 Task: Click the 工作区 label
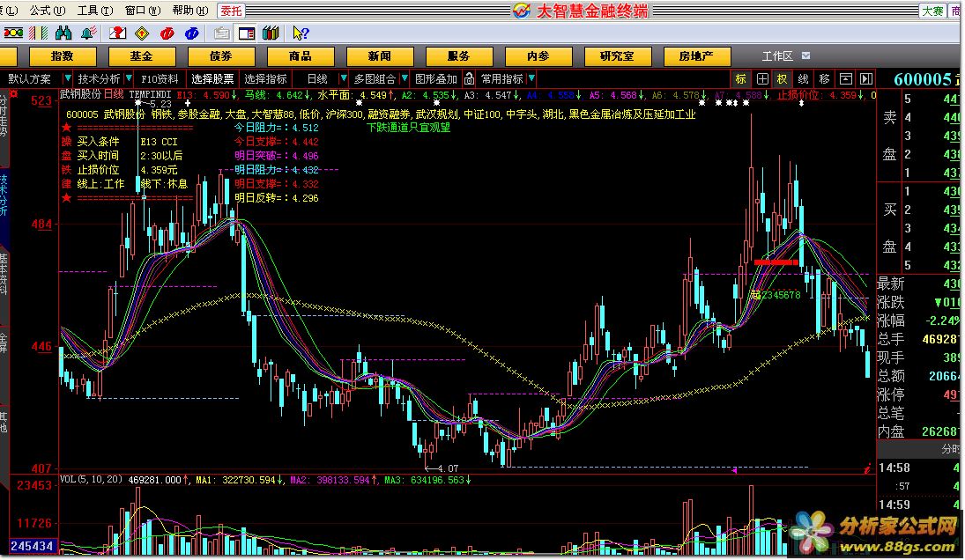(777, 56)
